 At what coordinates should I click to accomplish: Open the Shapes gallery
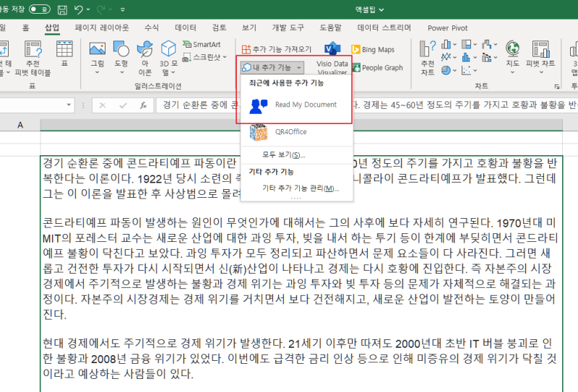pos(121,58)
